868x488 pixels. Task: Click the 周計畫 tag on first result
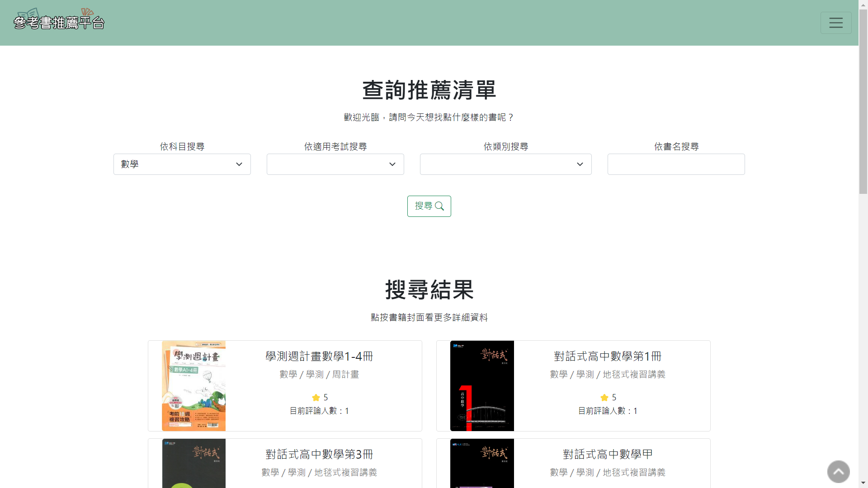tap(345, 374)
